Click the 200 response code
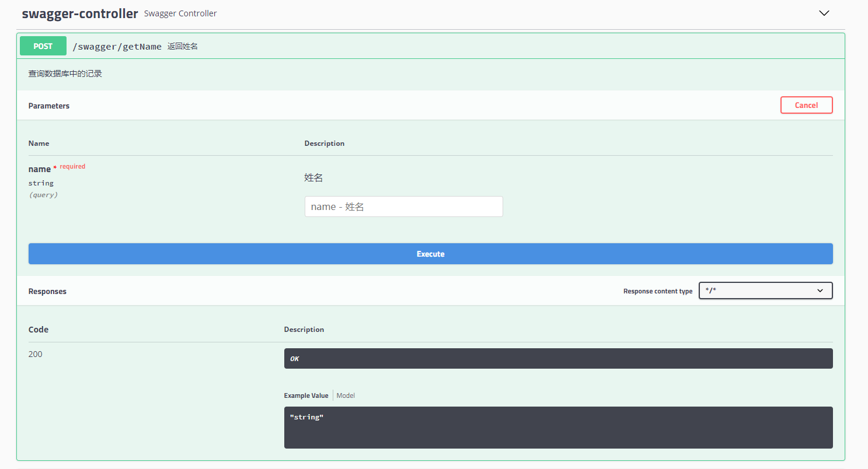 click(x=35, y=354)
